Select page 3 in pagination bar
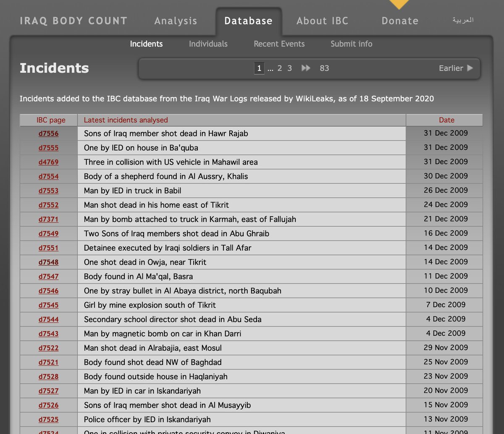504x434 pixels. point(289,68)
